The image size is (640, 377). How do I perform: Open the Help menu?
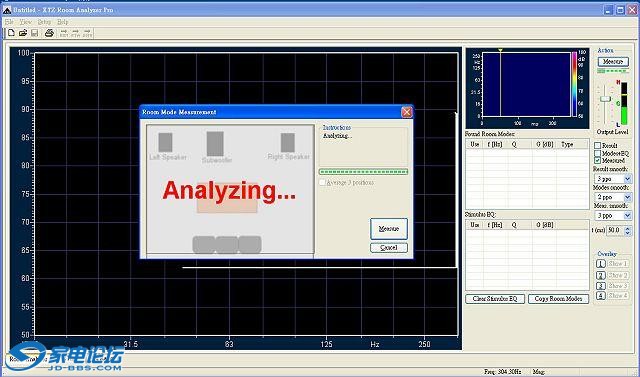62,22
